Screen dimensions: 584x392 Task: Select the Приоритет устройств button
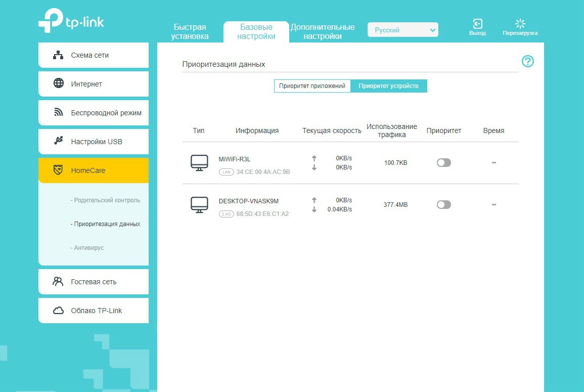pyautogui.click(x=388, y=86)
